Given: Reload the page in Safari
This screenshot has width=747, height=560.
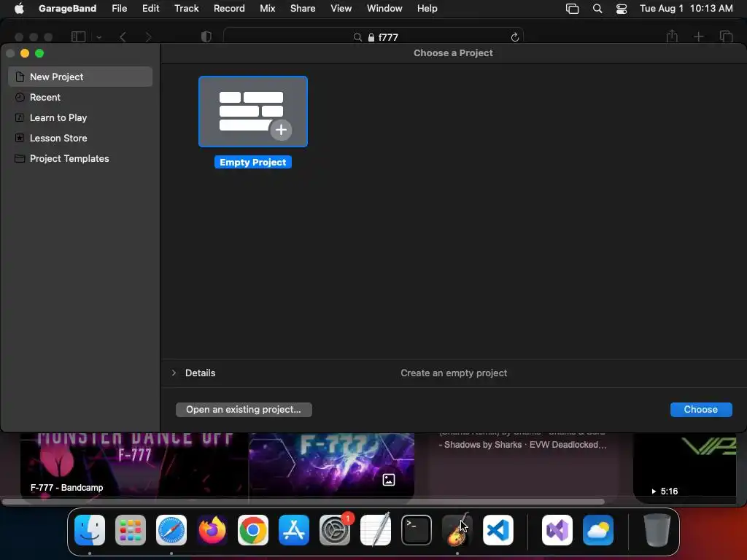Looking at the screenshot, I should (514, 37).
